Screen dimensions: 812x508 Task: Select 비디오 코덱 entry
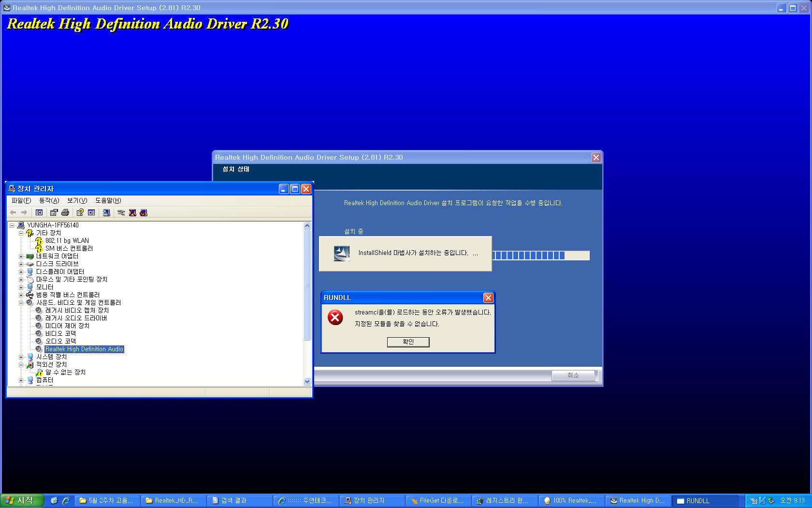pyautogui.click(x=61, y=333)
